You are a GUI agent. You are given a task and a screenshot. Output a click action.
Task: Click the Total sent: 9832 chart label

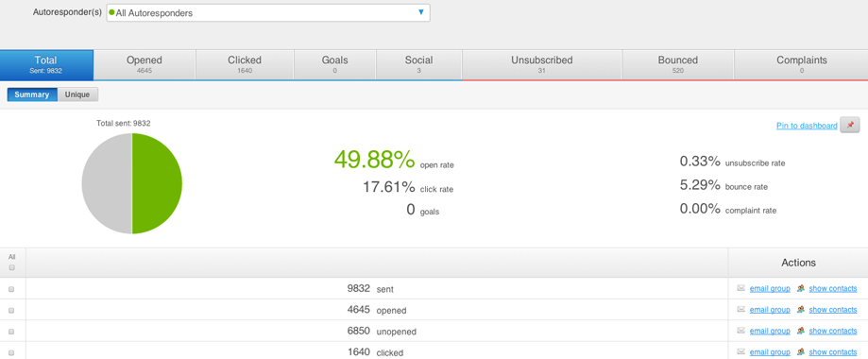(124, 124)
